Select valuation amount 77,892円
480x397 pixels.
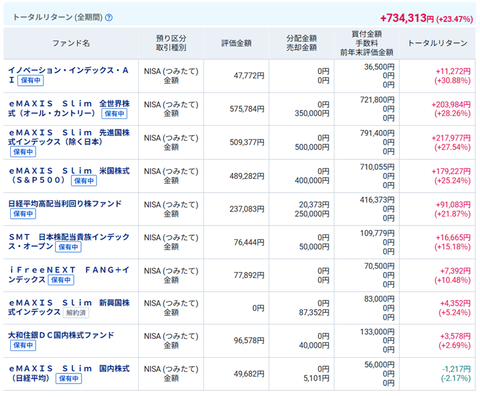point(249,275)
